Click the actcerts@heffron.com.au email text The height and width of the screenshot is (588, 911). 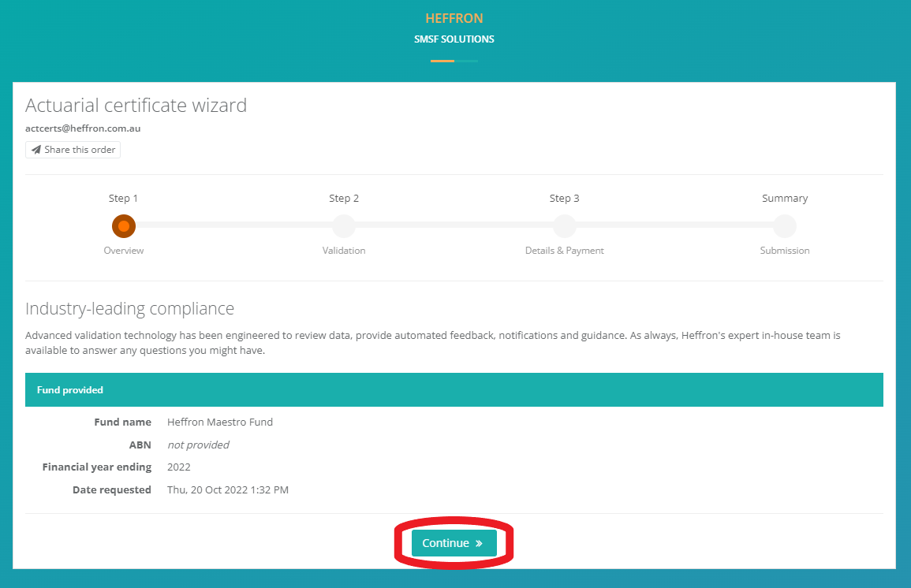(83, 128)
